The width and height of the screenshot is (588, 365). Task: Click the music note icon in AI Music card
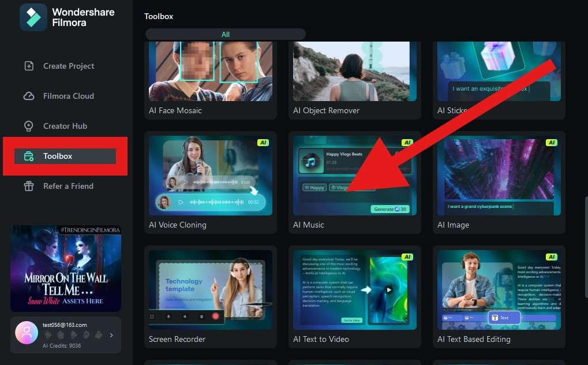click(x=310, y=162)
